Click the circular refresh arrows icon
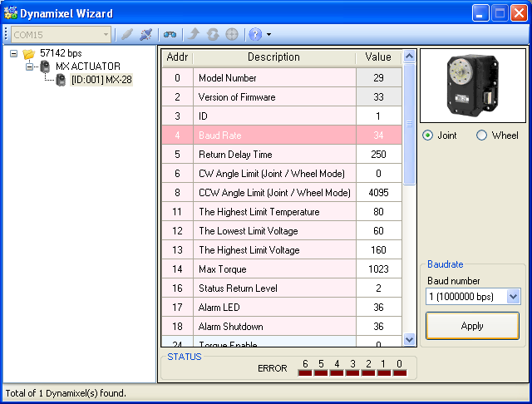Image resolution: width=532 pixels, height=404 pixels. click(x=212, y=34)
